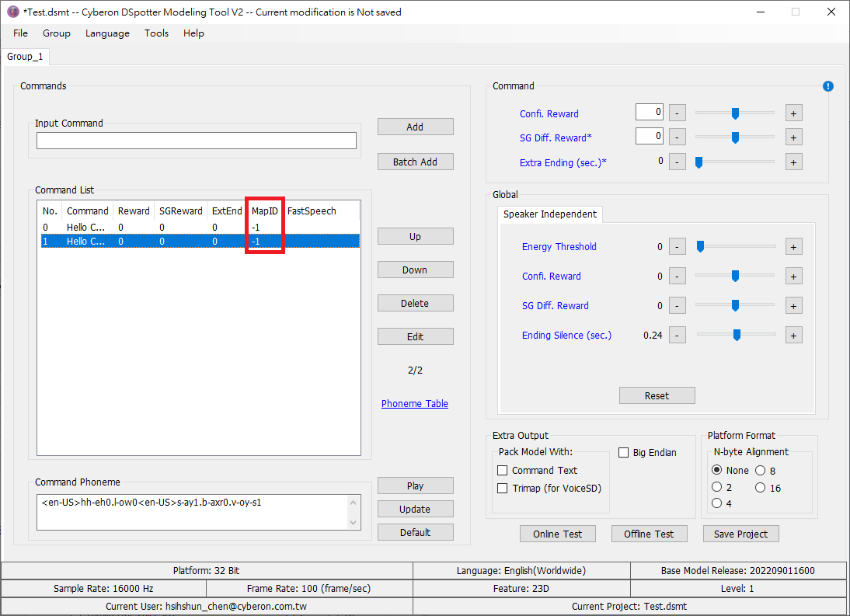This screenshot has height=616, width=850.
Task: Click the SGReward column header
Action: pyautogui.click(x=180, y=211)
